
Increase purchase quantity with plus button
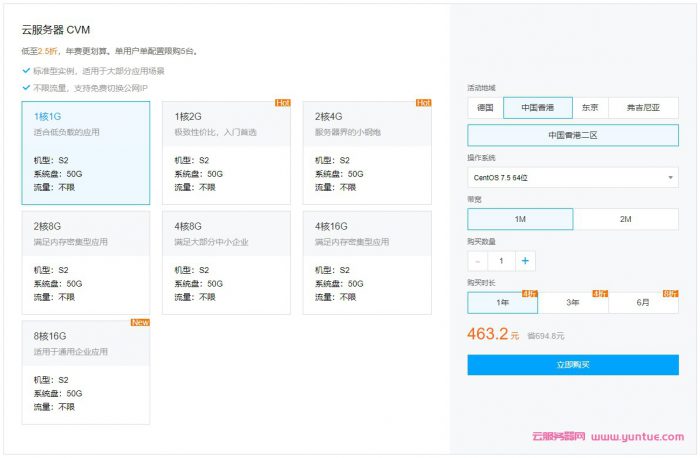526,261
